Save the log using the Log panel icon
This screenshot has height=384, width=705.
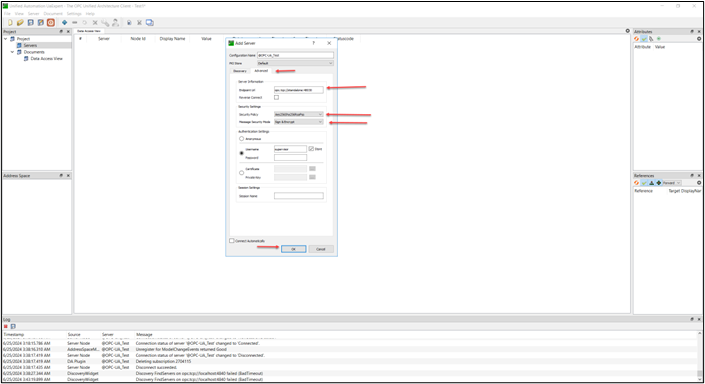coord(13,326)
